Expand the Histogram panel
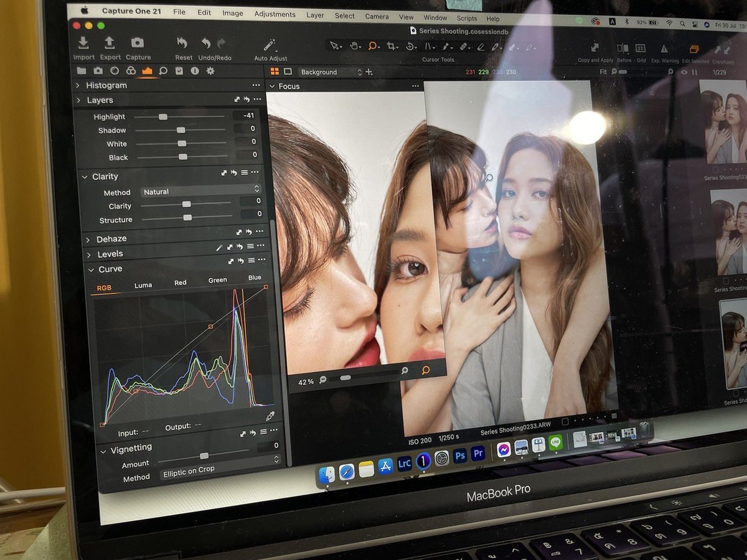The height and width of the screenshot is (560, 747). (78, 85)
